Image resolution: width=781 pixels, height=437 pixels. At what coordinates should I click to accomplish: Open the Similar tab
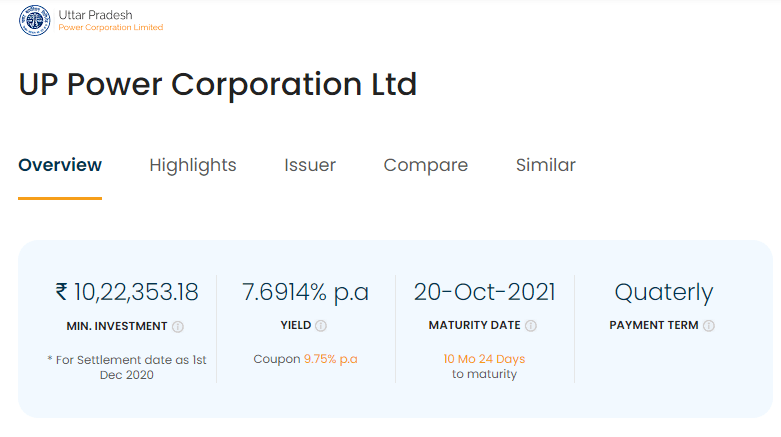click(545, 165)
